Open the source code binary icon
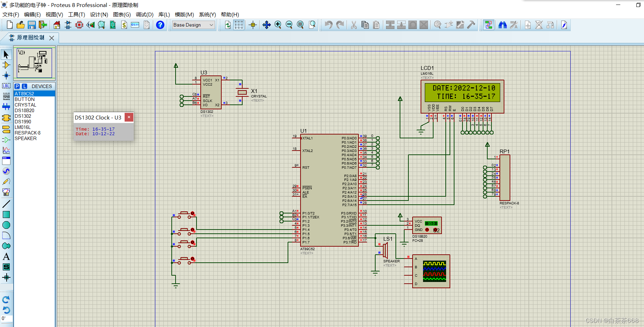 [135, 25]
